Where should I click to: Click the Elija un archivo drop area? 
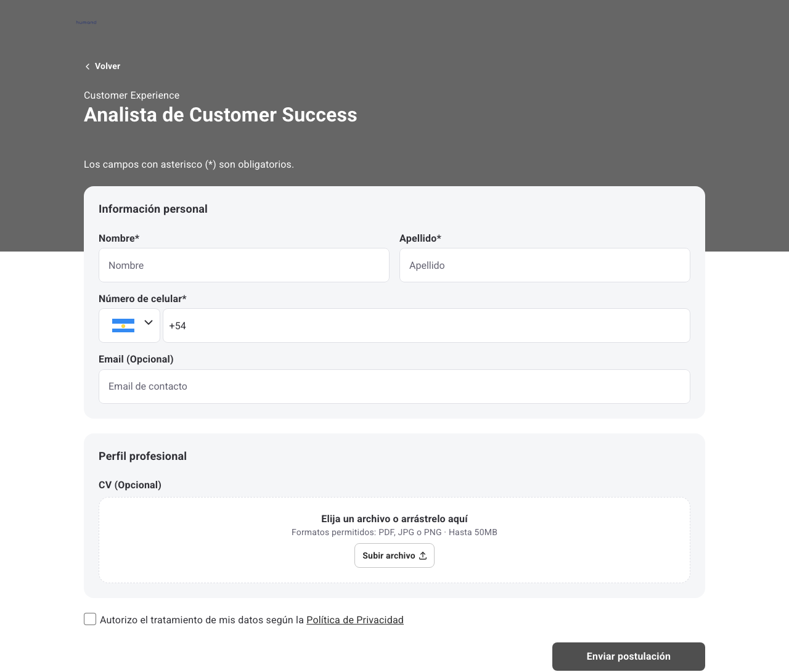coord(394,540)
